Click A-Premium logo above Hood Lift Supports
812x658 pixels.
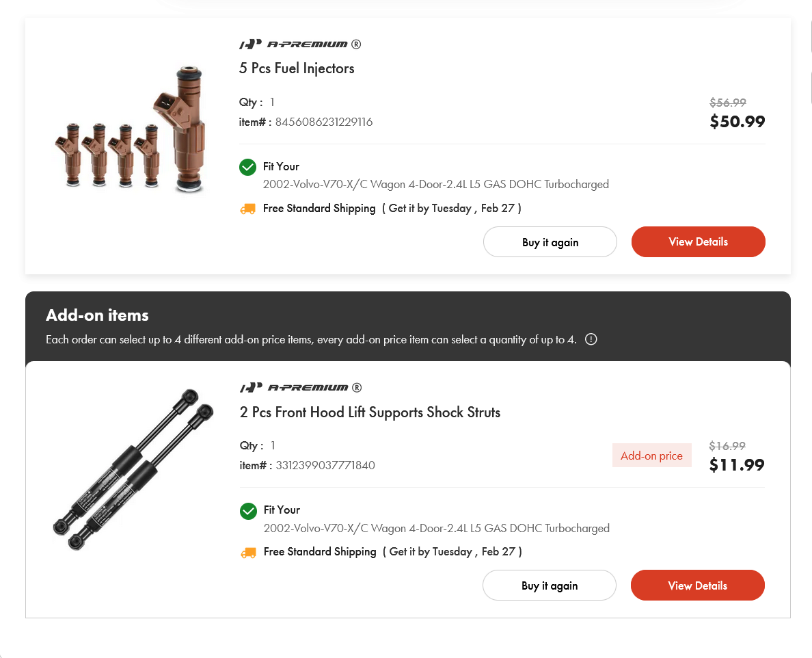coord(300,388)
